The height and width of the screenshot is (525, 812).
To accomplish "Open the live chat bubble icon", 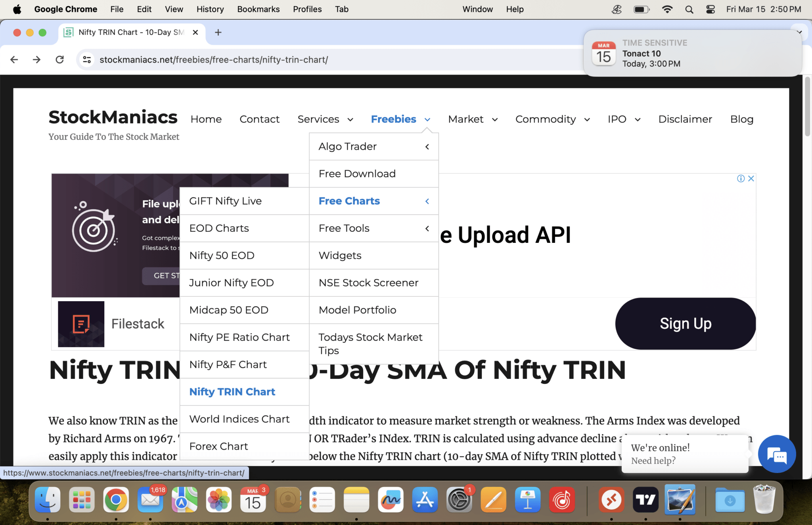I will pyautogui.click(x=776, y=454).
